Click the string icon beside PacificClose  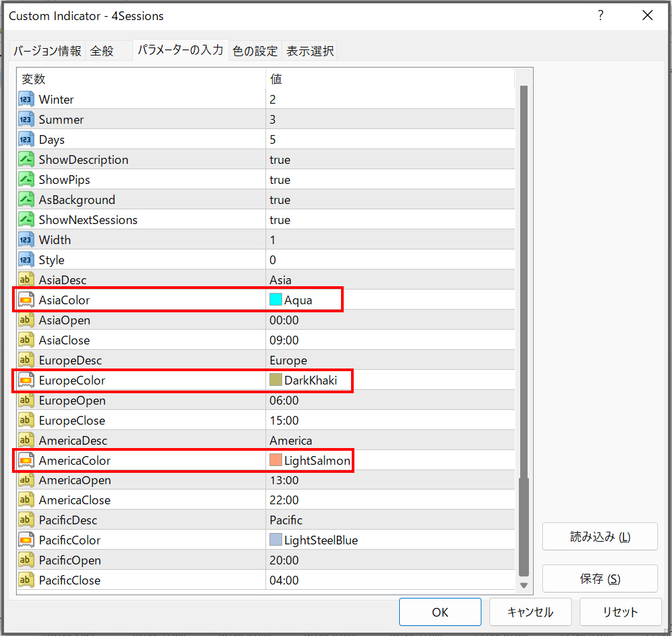coord(26,580)
